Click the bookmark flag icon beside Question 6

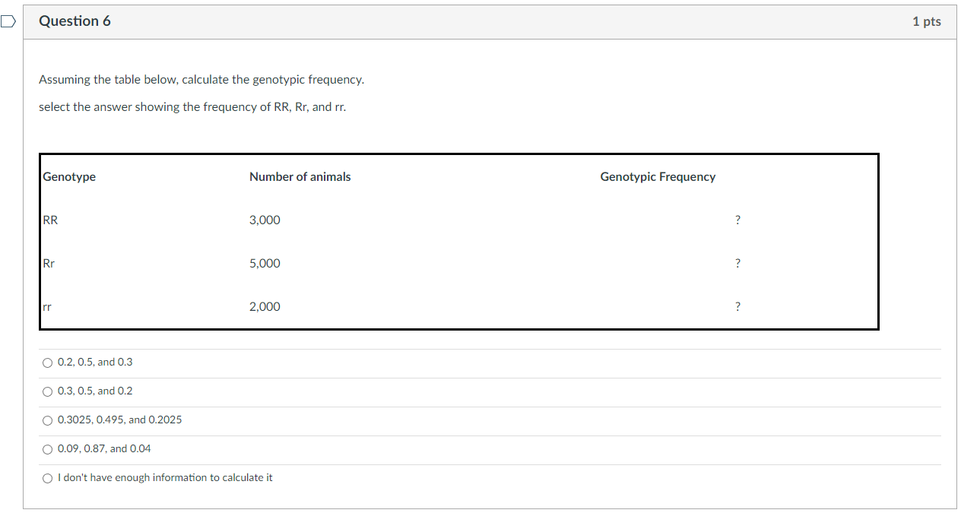(7, 22)
